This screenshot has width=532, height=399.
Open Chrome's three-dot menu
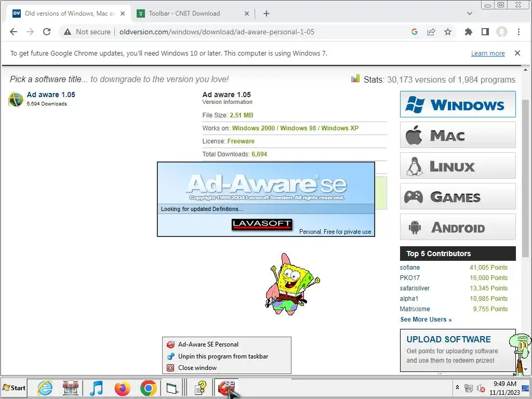518,32
